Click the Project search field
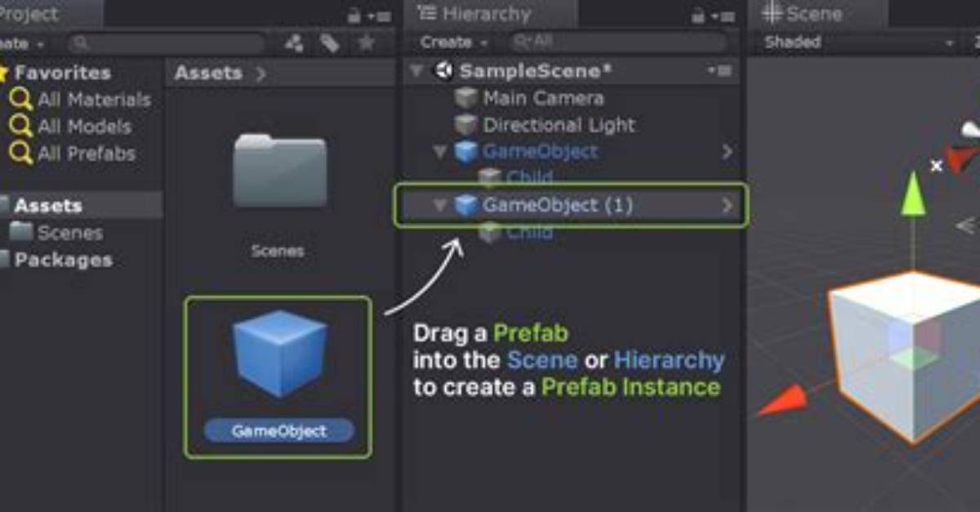This screenshot has width=980, height=512. click(167, 42)
